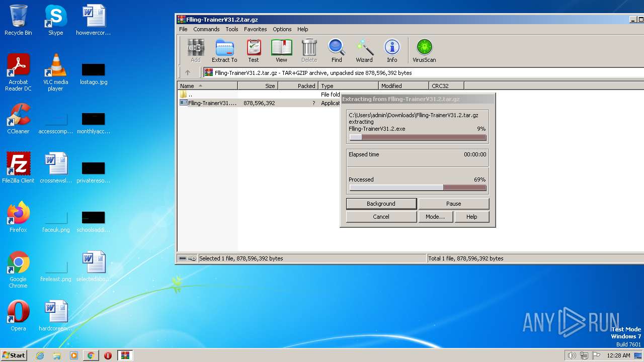The width and height of the screenshot is (644, 362).
Task: Sort by the Modified column header
Action: tap(404, 86)
